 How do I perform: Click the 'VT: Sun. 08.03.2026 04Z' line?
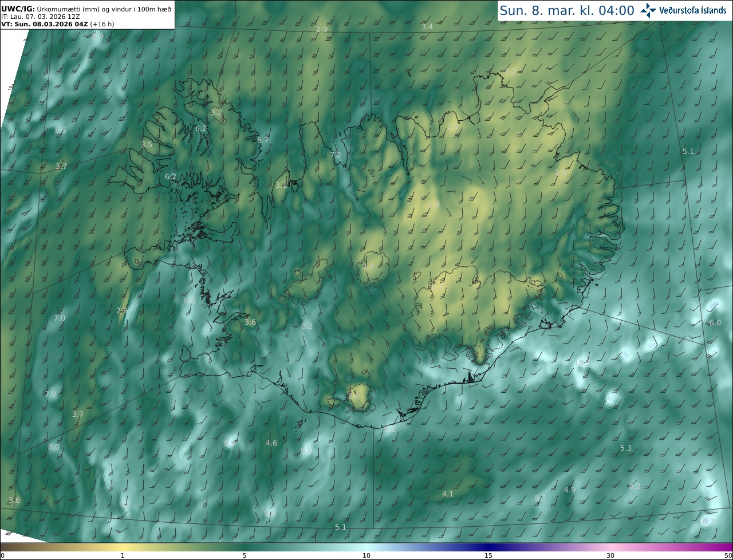click(x=44, y=24)
